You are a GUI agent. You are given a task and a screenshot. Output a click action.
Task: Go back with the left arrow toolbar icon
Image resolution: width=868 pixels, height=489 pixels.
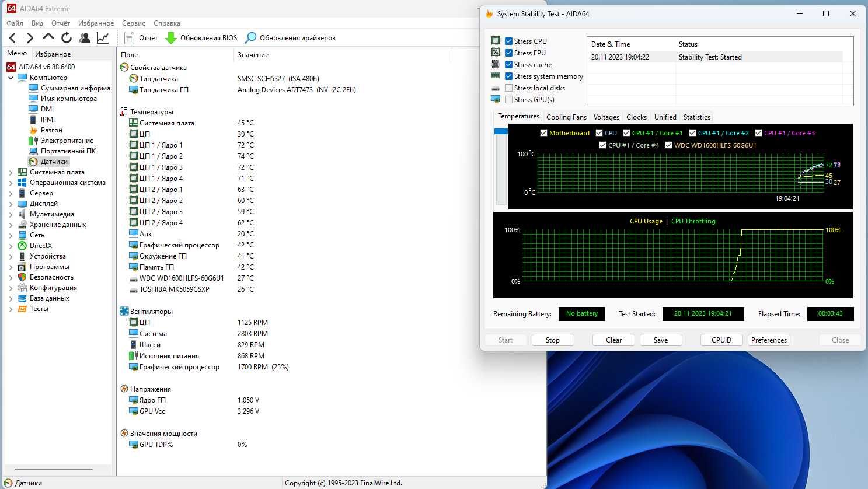pyautogui.click(x=13, y=38)
